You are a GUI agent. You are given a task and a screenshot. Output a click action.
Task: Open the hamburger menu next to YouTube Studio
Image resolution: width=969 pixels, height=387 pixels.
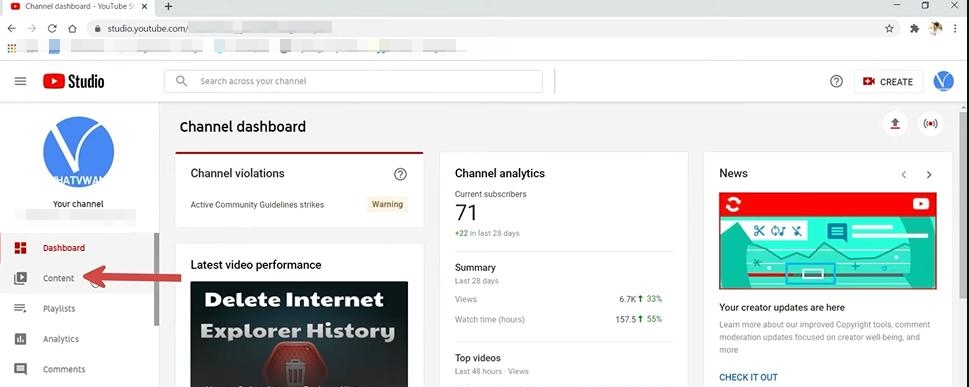click(x=20, y=81)
